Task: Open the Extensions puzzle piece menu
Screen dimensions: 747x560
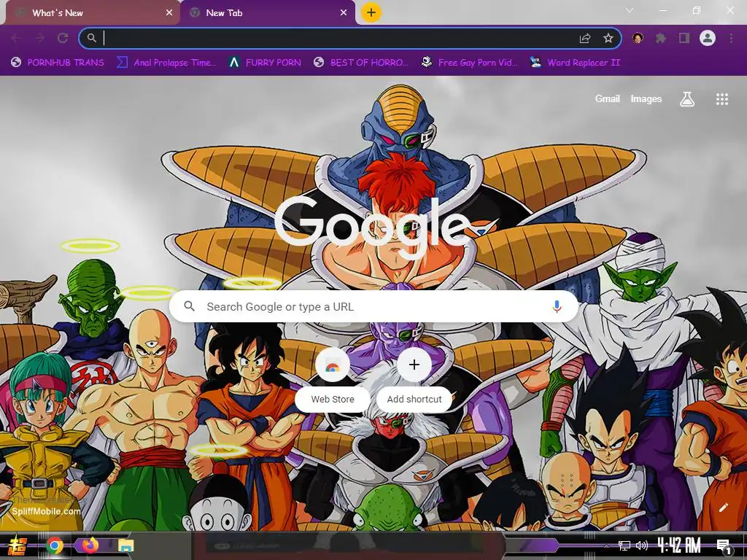Action: [661, 38]
